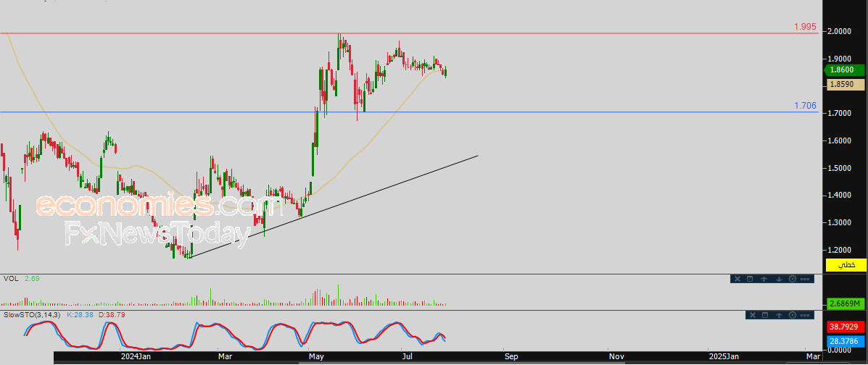This screenshot has height=365, width=868.
Task: Click the green 1.8600 current price tag
Action: (845, 70)
